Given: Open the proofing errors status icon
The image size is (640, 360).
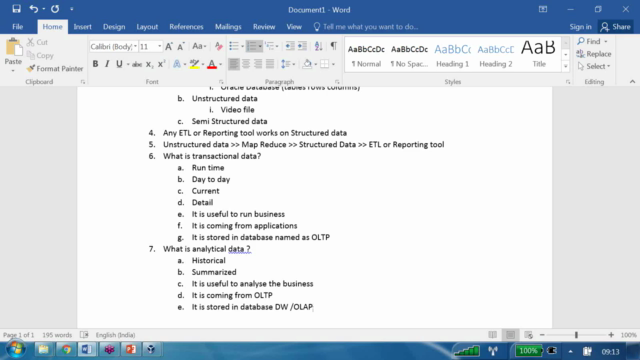Looking at the screenshot, I should tap(84, 335).
